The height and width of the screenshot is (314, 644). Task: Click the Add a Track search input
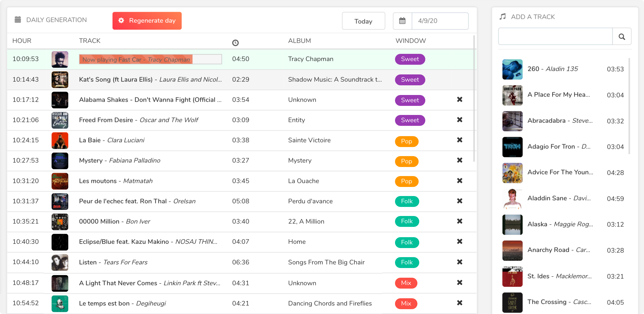(x=555, y=36)
